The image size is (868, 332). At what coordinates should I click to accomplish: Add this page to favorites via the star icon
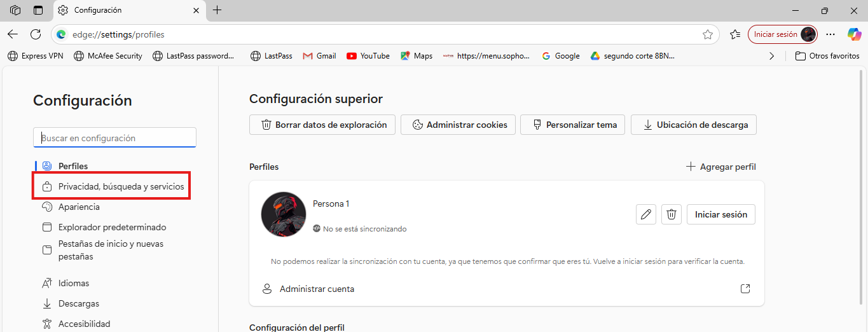pyautogui.click(x=708, y=34)
